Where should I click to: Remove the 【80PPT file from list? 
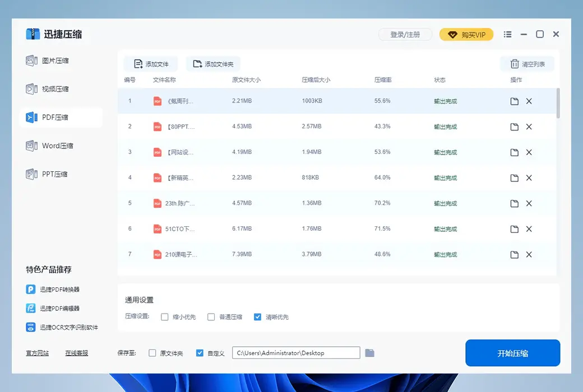click(x=529, y=127)
